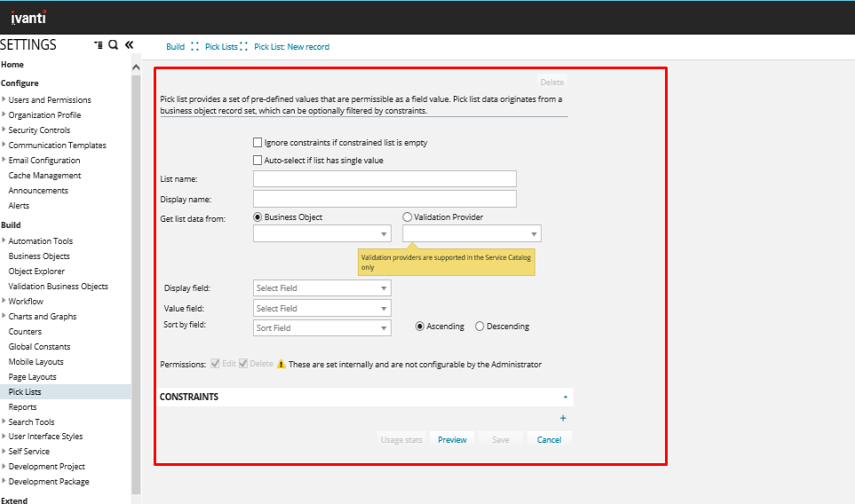Click the yellow warning icon near Permissions

[x=281, y=364]
